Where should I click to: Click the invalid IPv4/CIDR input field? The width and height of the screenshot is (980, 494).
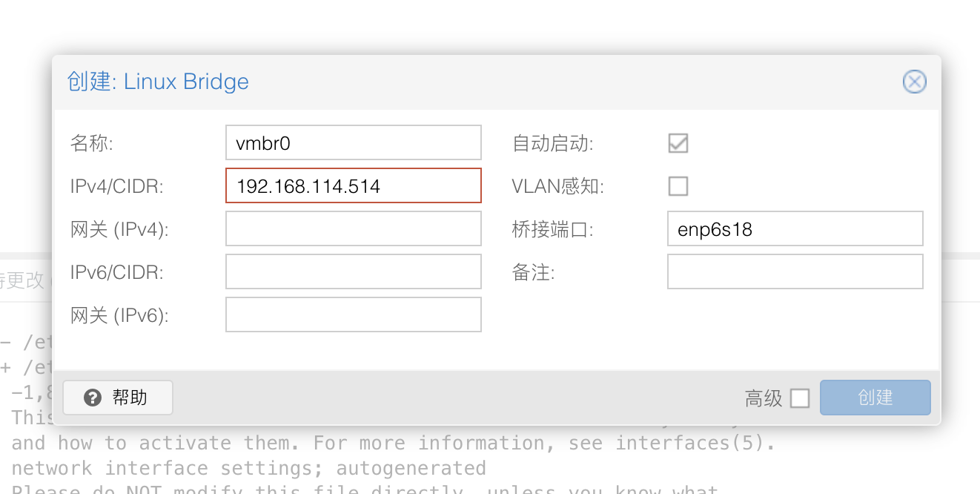[x=353, y=185]
